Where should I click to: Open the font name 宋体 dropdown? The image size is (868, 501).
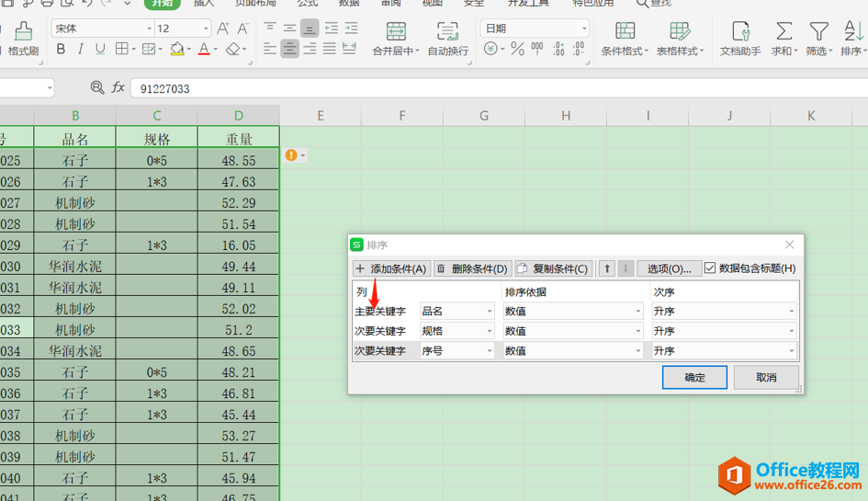[x=150, y=28]
